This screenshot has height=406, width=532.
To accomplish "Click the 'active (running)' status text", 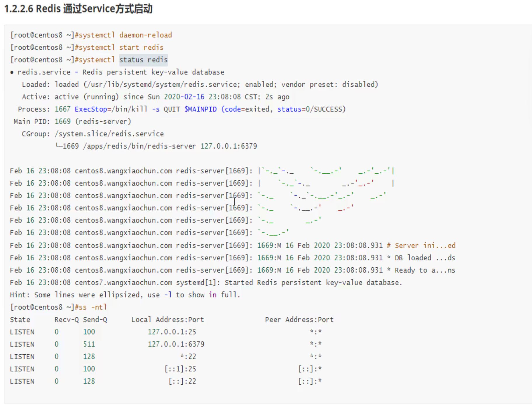I will tap(87, 97).
